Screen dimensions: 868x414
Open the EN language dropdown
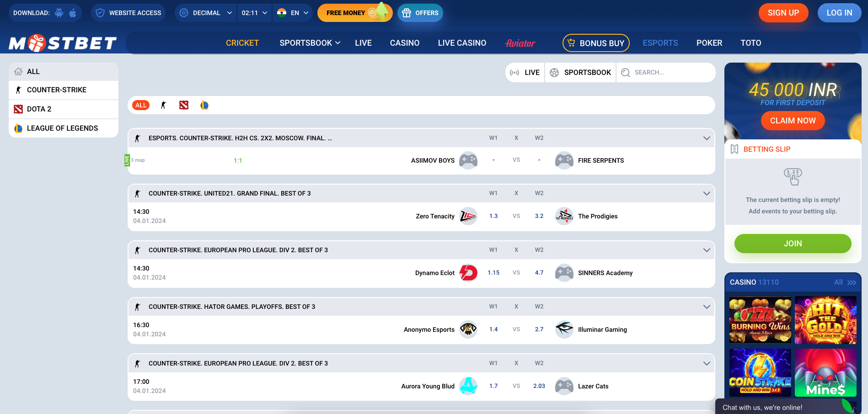click(293, 13)
